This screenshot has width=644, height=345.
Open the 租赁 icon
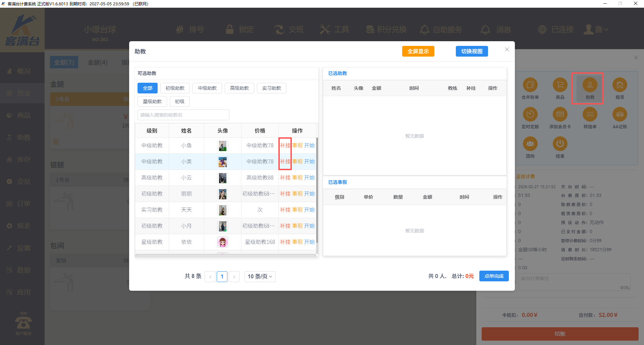[620, 85]
